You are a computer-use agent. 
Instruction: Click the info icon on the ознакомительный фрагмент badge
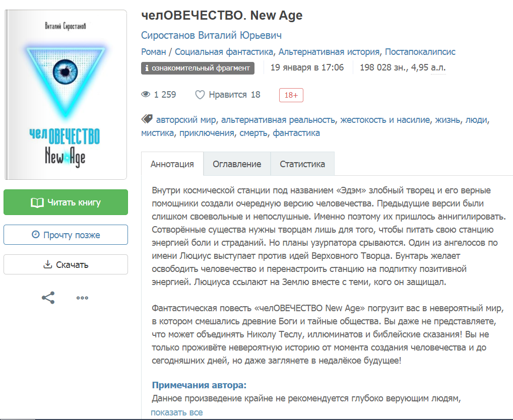[147, 68]
